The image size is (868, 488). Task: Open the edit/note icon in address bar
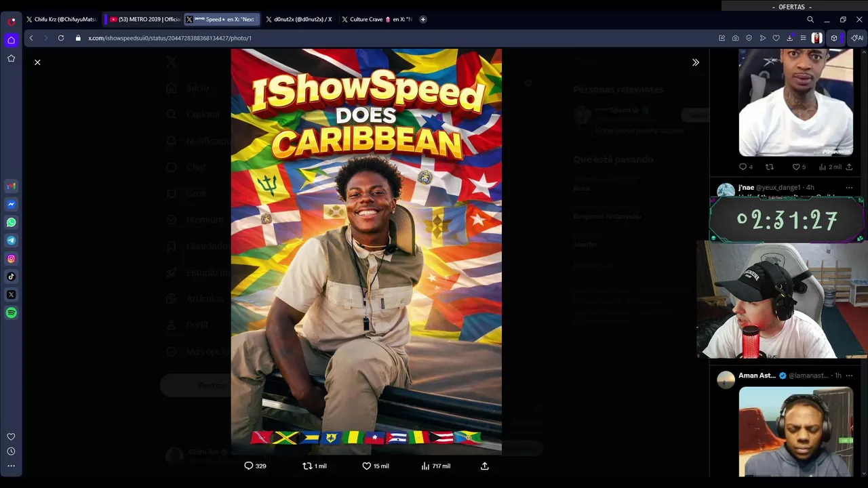click(x=722, y=38)
